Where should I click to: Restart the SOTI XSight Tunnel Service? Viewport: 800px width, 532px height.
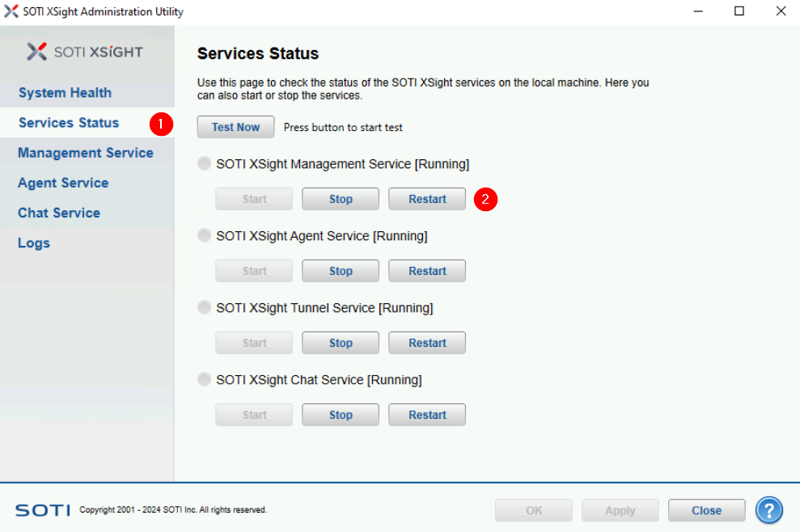(427, 343)
